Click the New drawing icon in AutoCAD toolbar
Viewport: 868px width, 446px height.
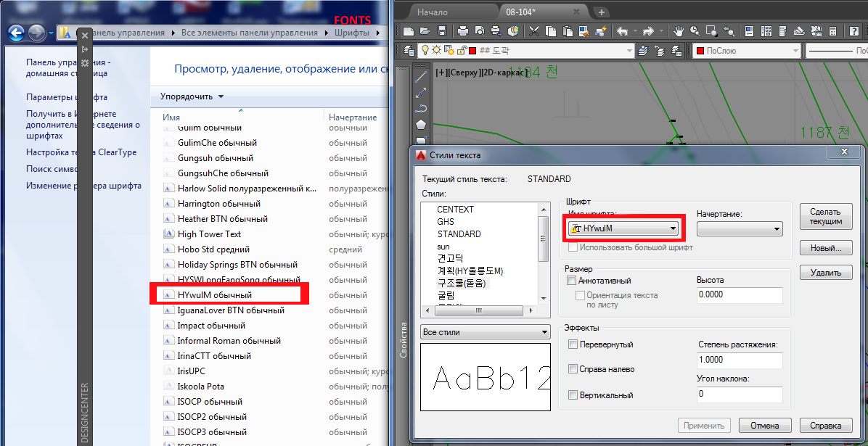[409, 31]
